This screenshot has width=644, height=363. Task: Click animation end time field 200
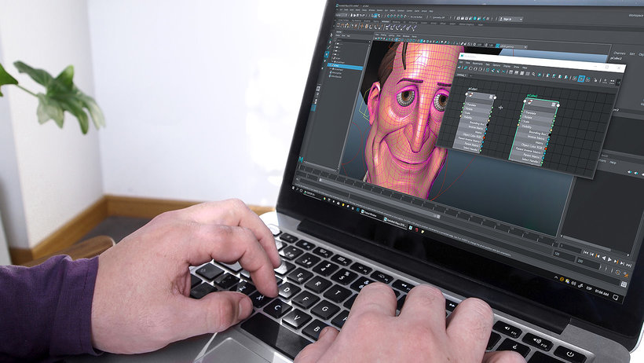click(587, 262)
